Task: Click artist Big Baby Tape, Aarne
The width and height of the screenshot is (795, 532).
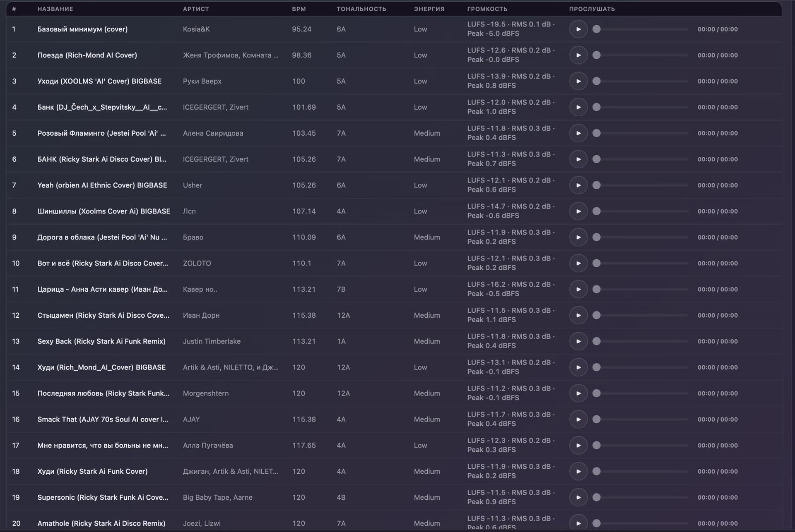Action: pos(218,497)
